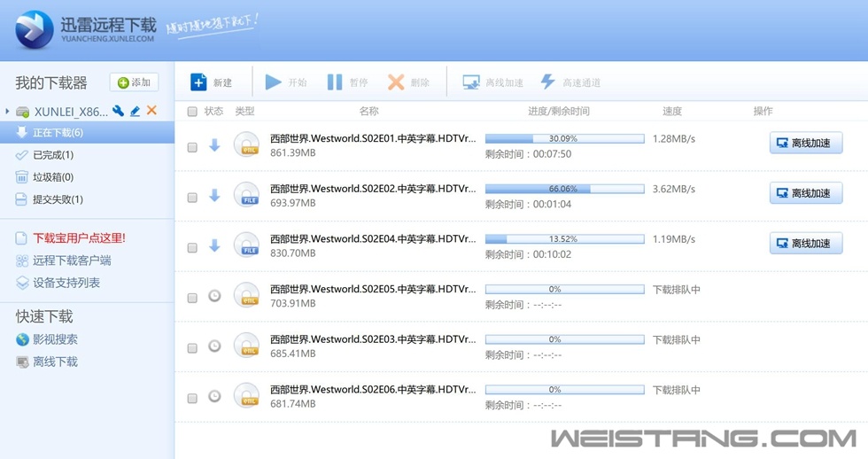Click the 类型 column header
Viewport: 868px width, 459px height.
(x=244, y=112)
